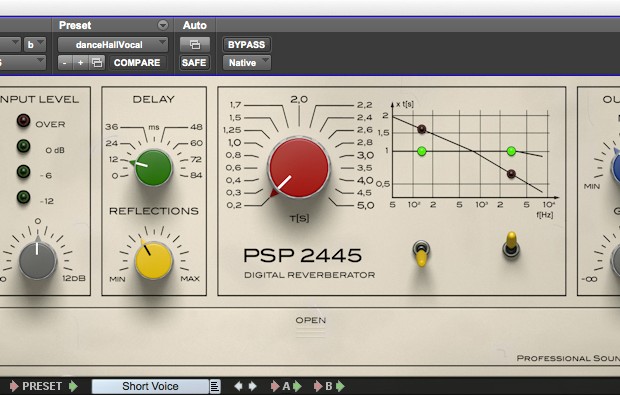
Task: Click the Short Voice preset name field
Action: [x=150, y=386]
